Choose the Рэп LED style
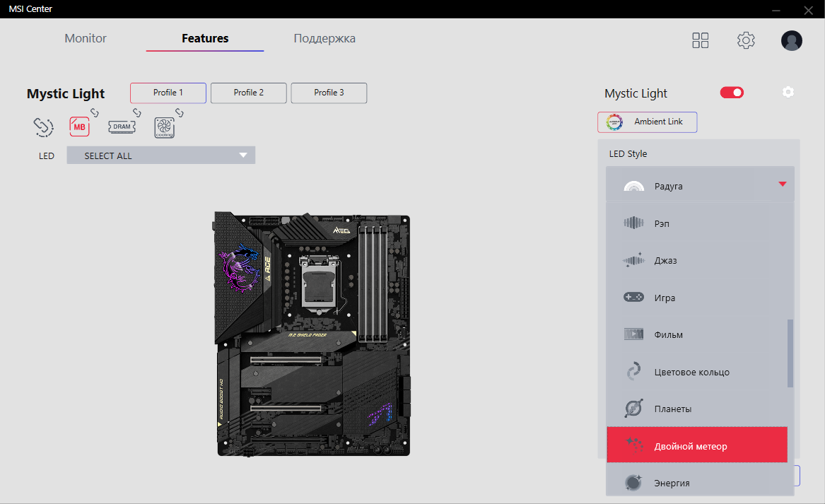Screen dimensions: 825x504 [696, 223]
